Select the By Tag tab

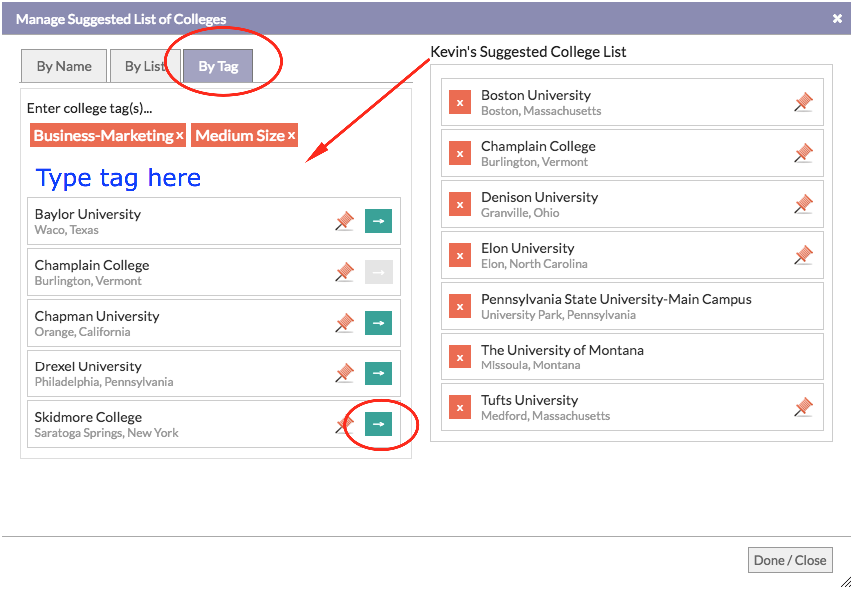click(218, 66)
